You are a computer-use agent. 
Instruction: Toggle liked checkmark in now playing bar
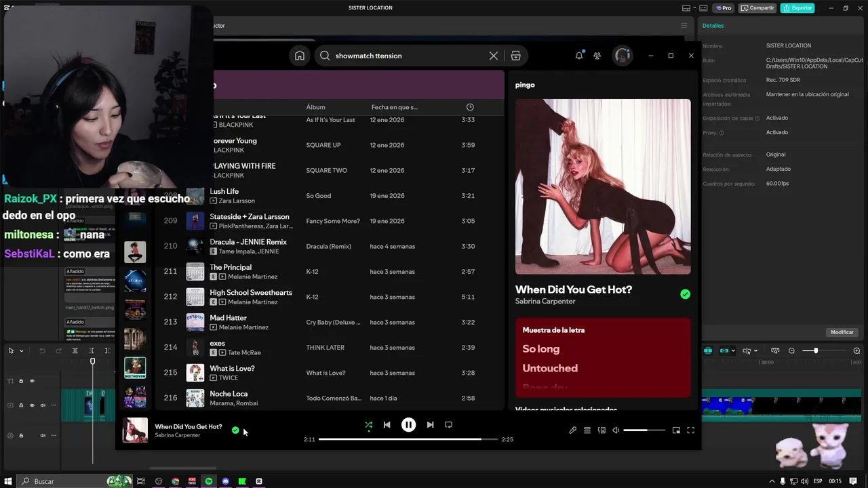point(235,430)
